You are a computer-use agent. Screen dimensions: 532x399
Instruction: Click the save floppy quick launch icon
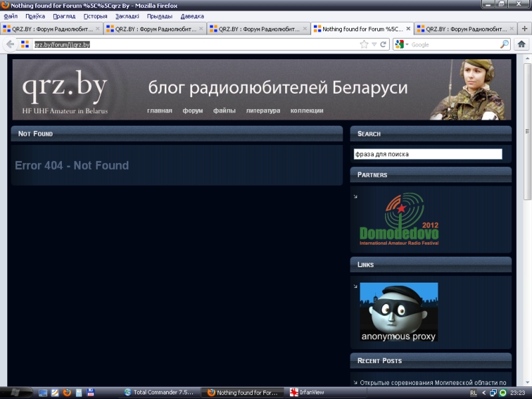90,392
